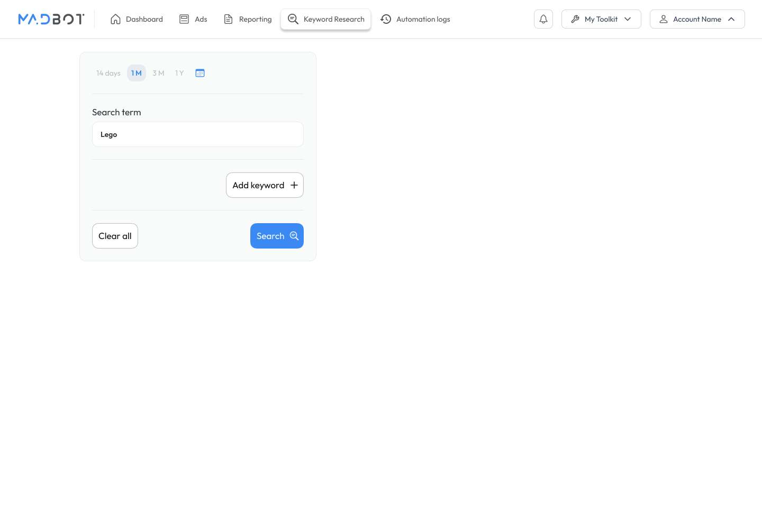Click the calendar icon for custom date range
Image resolution: width=762 pixels, height=532 pixels.
(200, 73)
